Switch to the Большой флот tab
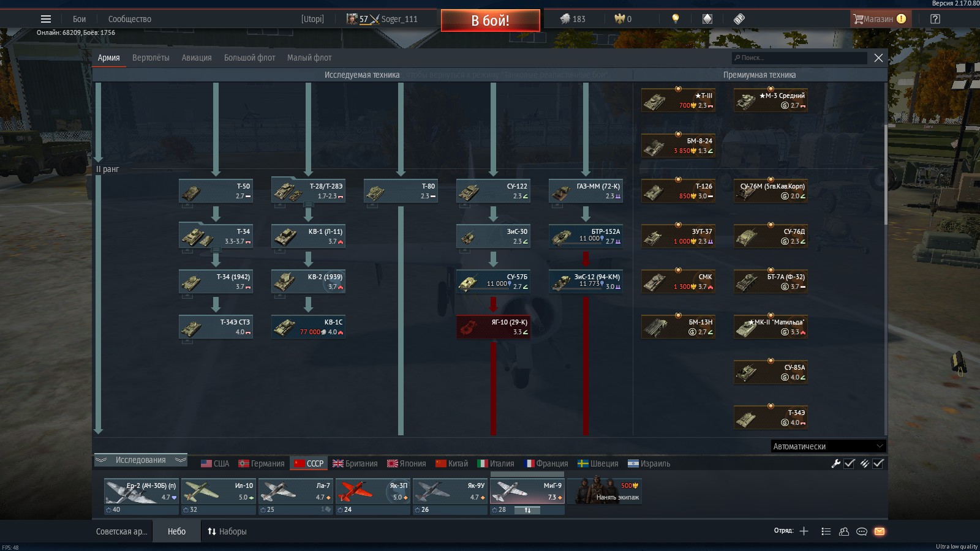 249,58
